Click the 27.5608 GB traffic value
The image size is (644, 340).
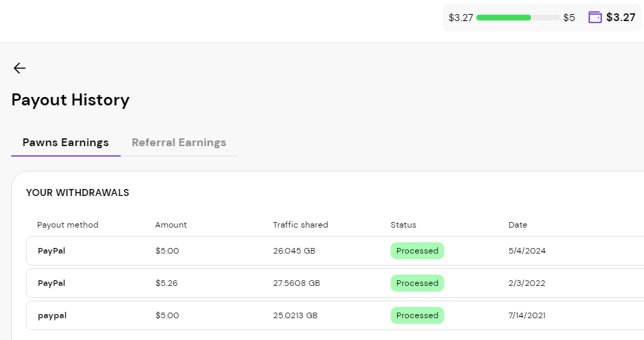(297, 283)
